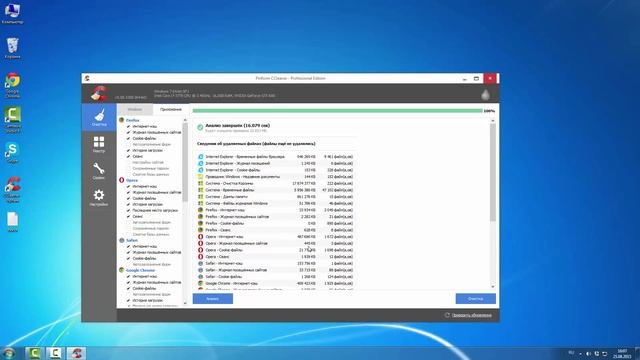Uncheck Интернет-кэш under Google Chrome
640x360 pixels.
128,276
